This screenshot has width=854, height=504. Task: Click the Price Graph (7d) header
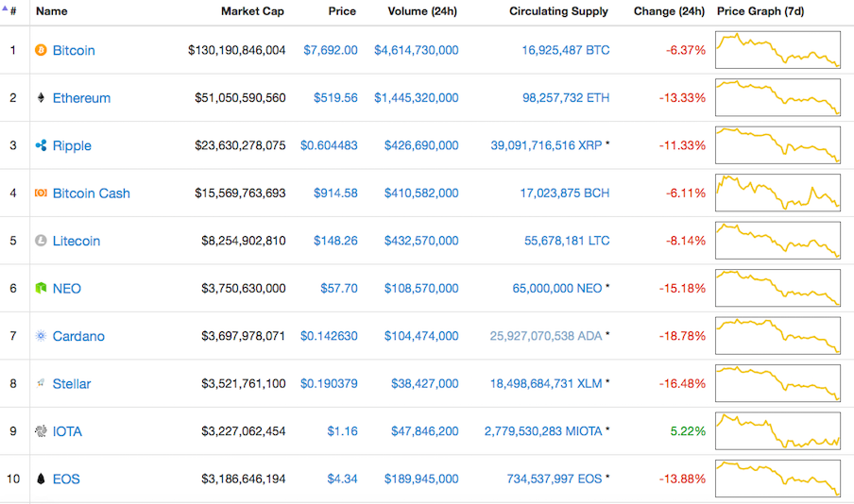[x=760, y=11]
